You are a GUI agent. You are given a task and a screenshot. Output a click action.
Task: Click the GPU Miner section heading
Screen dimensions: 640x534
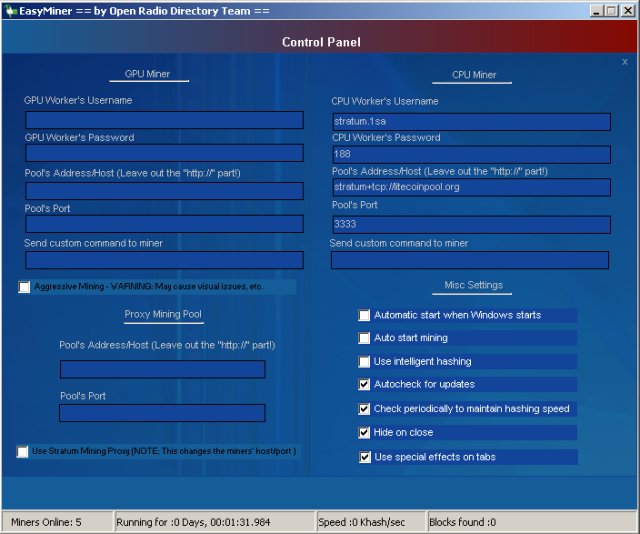147,74
